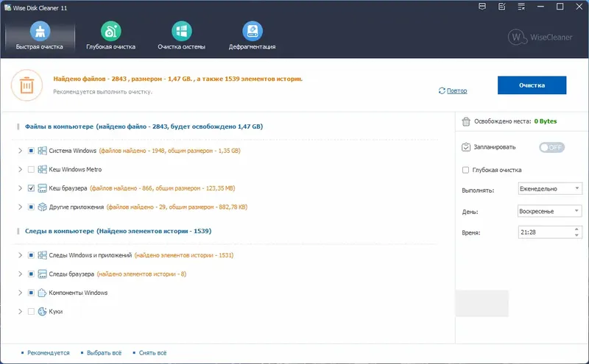Switch to Глубокая очистка tab label

111,47
